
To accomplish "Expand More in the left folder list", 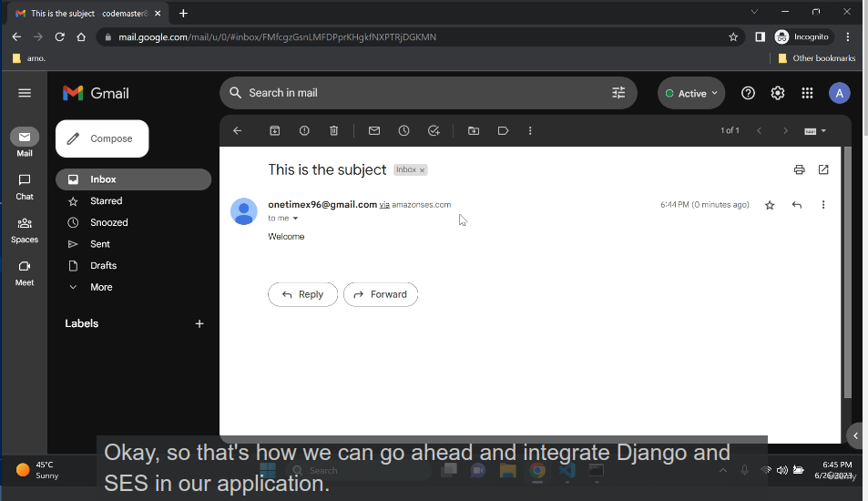I will 101,287.
